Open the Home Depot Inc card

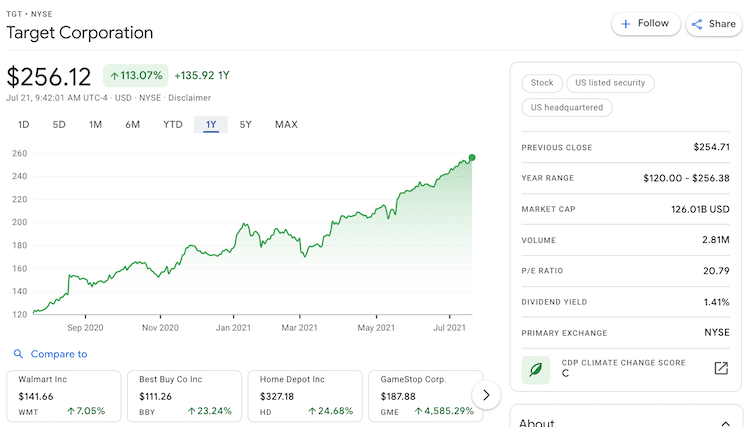click(x=305, y=396)
